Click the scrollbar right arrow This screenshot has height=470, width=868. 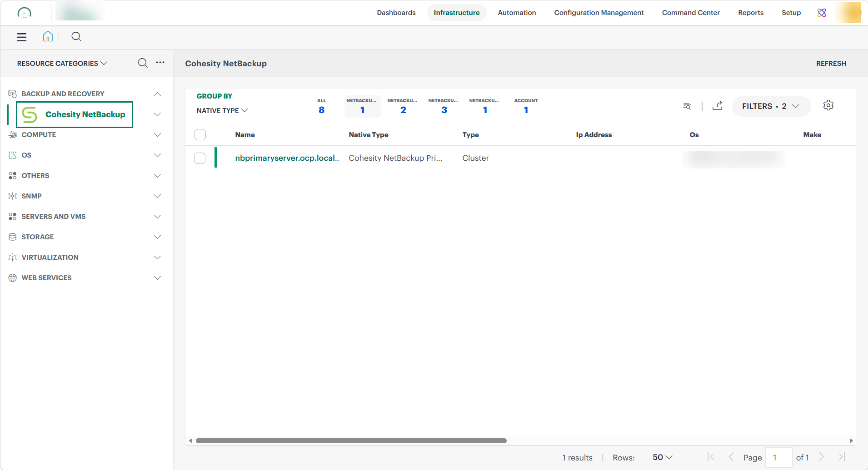click(851, 440)
